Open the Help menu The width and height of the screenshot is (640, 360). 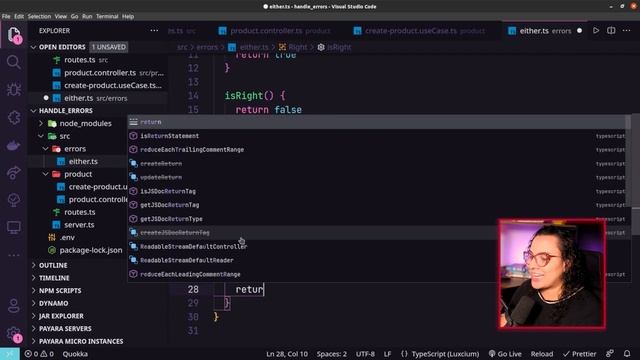tap(128, 16)
